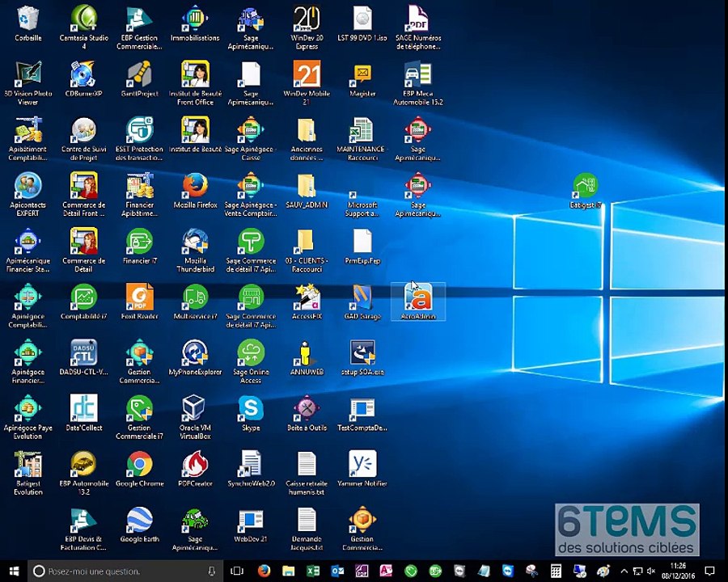Select the PrmExp.Fep file
Screen dimensions: 728x582
362,246
